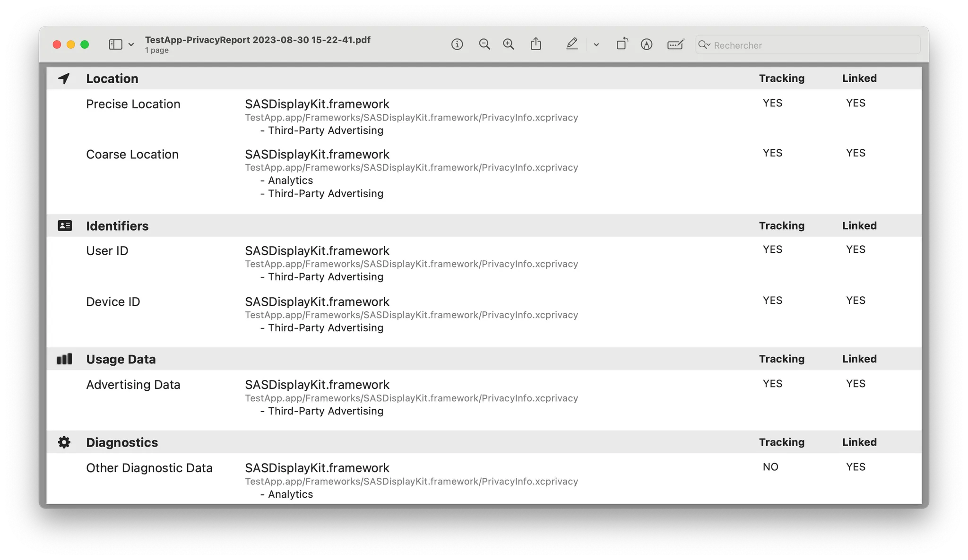Image resolution: width=968 pixels, height=560 pixels.
Task: Click the form filling toolbar icon
Action: [675, 44]
